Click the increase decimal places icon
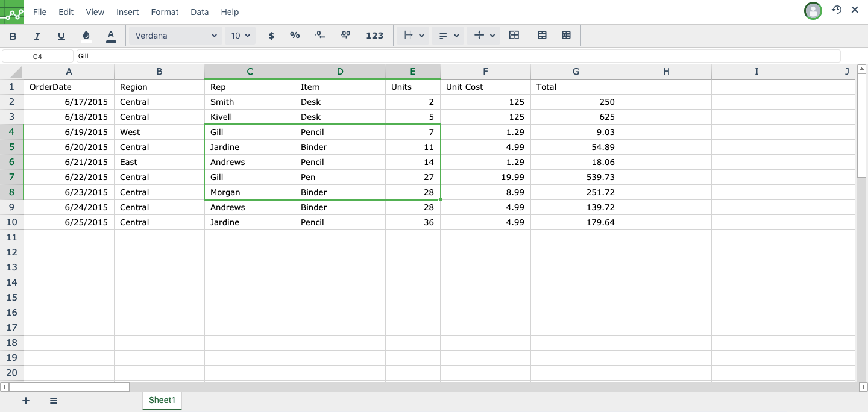868x412 pixels. (345, 36)
